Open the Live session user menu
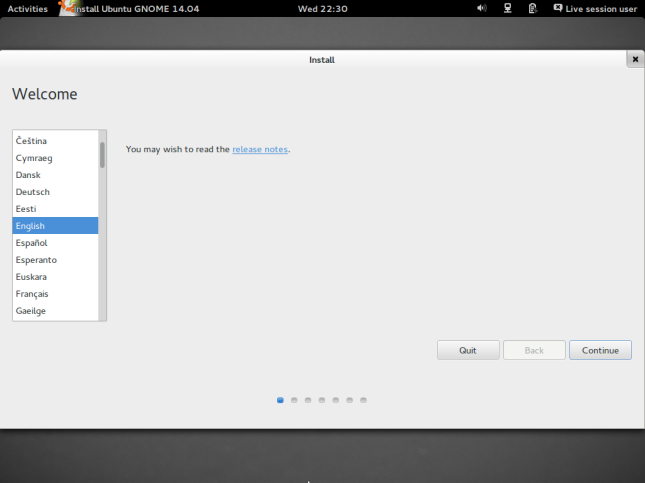The height and width of the screenshot is (483, 645). 601,8
